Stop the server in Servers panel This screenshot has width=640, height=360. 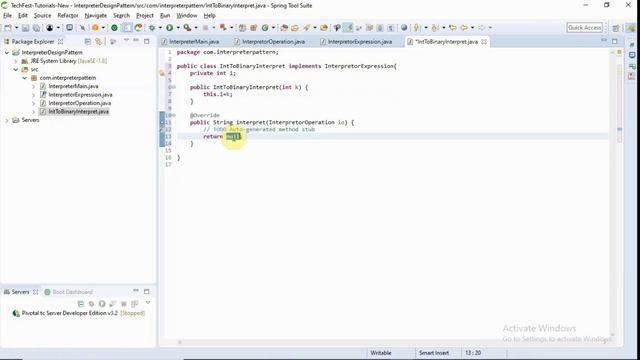pos(124,304)
